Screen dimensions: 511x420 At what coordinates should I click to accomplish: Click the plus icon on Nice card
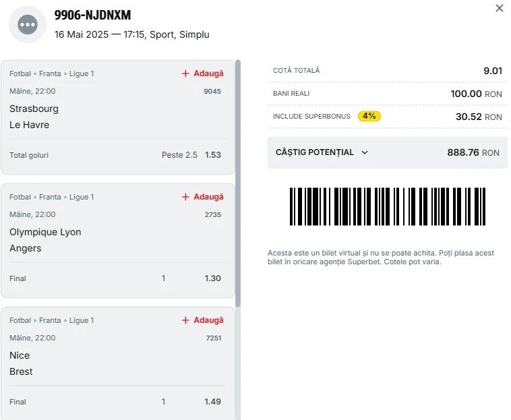[x=185, y=320]
